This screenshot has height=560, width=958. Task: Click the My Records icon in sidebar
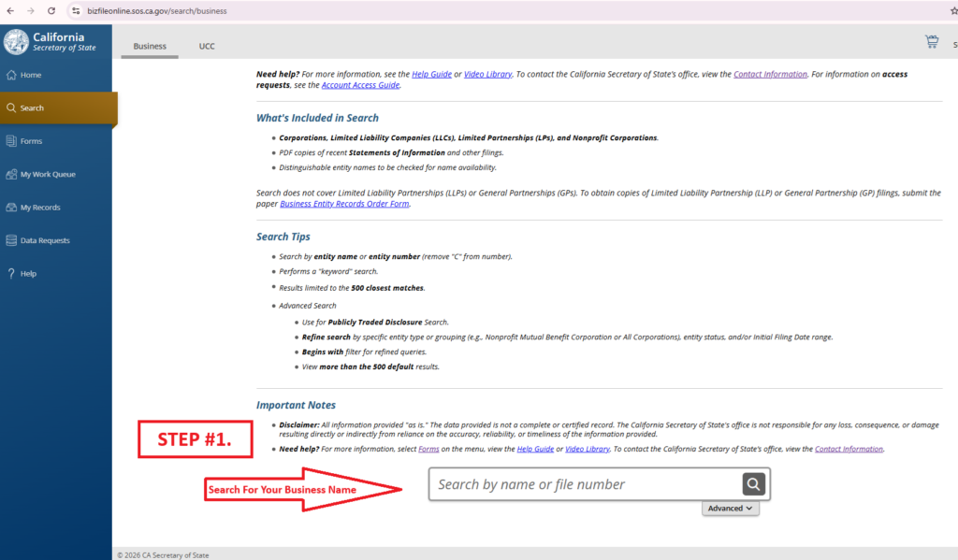pyautogui.click(x=11, y=207)
